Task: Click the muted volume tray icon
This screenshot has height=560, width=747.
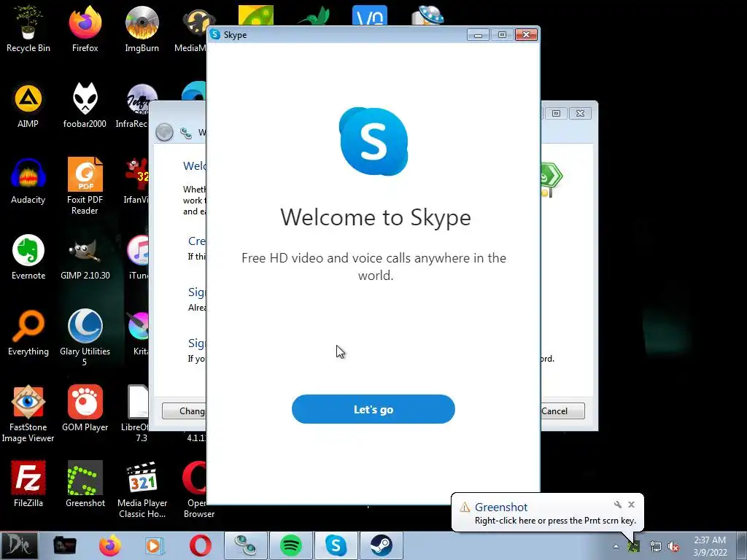Action: 673,546
